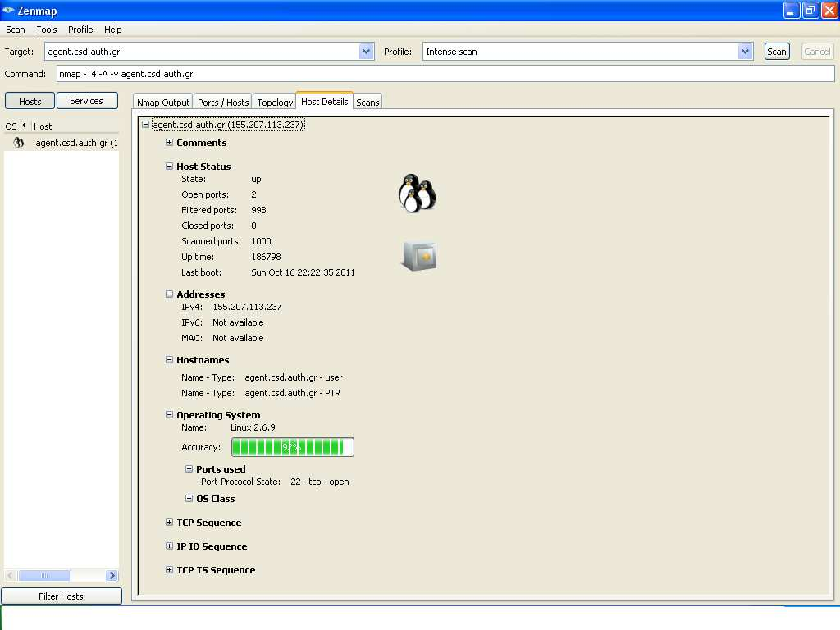
Task: Click the Filter Hosts button
Action: click(x=61, y=596)
